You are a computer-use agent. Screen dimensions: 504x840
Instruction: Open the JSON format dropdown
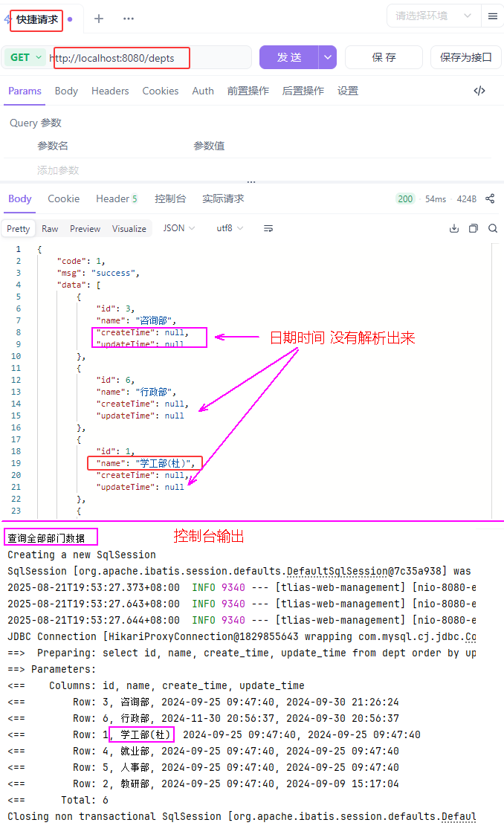(x=178, y=228)
